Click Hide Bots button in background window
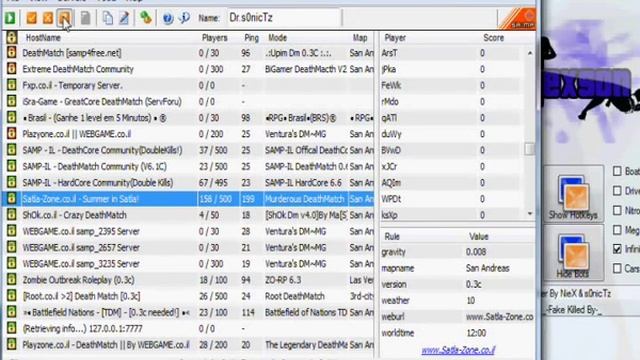Screen dimensions: 640x360 point(573,254)
